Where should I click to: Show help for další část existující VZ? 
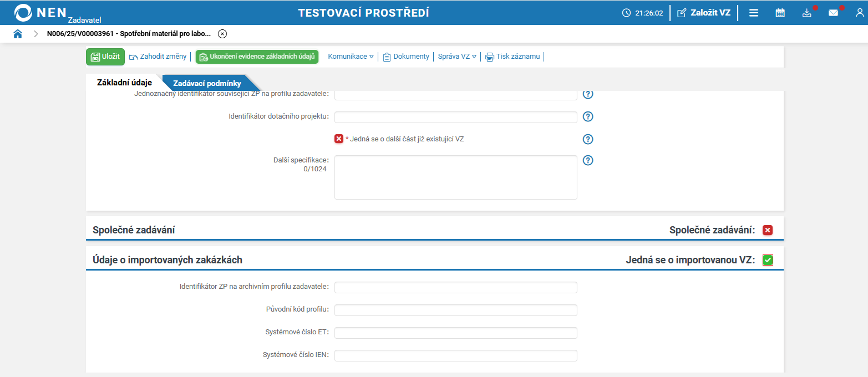tap(588, 139)
